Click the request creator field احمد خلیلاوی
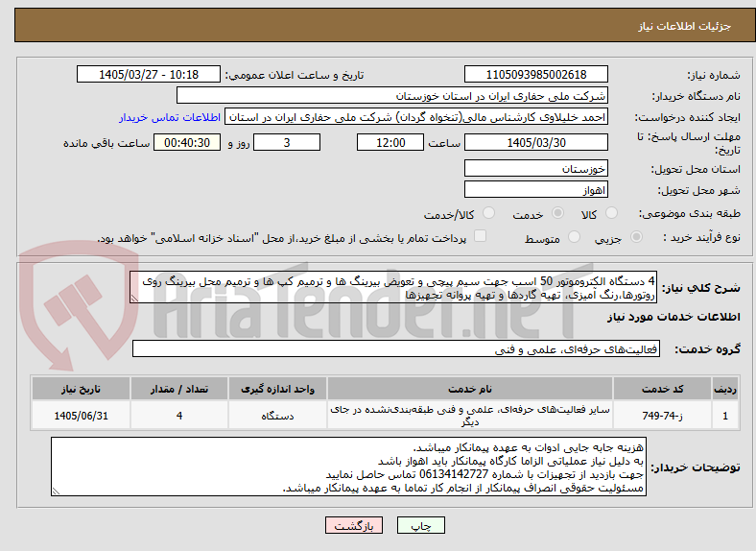The width and height of the screenshot is (756, 551). click(x=416, y=117)
